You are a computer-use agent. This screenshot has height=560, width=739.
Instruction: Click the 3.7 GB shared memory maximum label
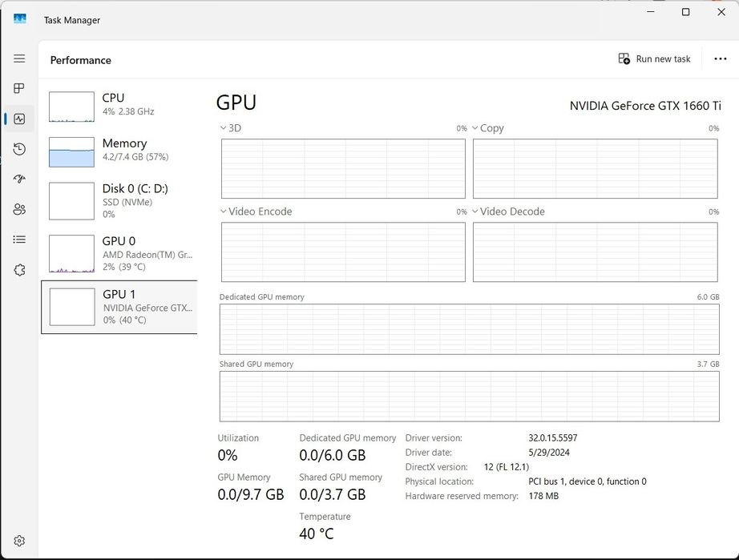click(x=709, y=364)
